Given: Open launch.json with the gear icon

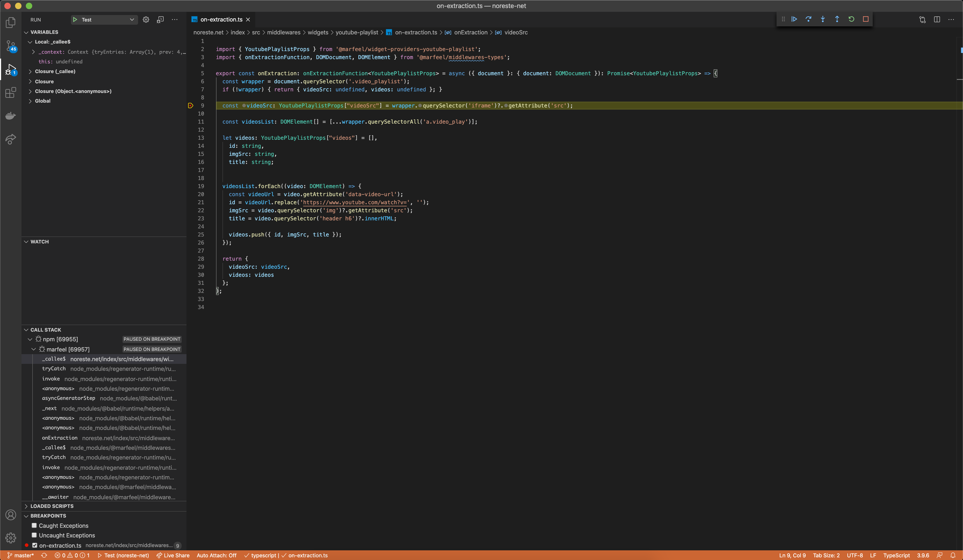Looking at the screenshot, I should coord(146,20).
